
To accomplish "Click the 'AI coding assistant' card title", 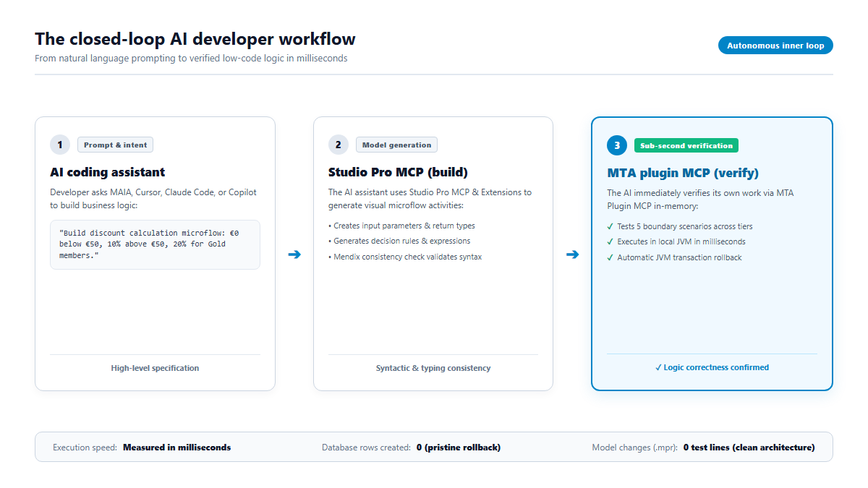I will (108, 172).
